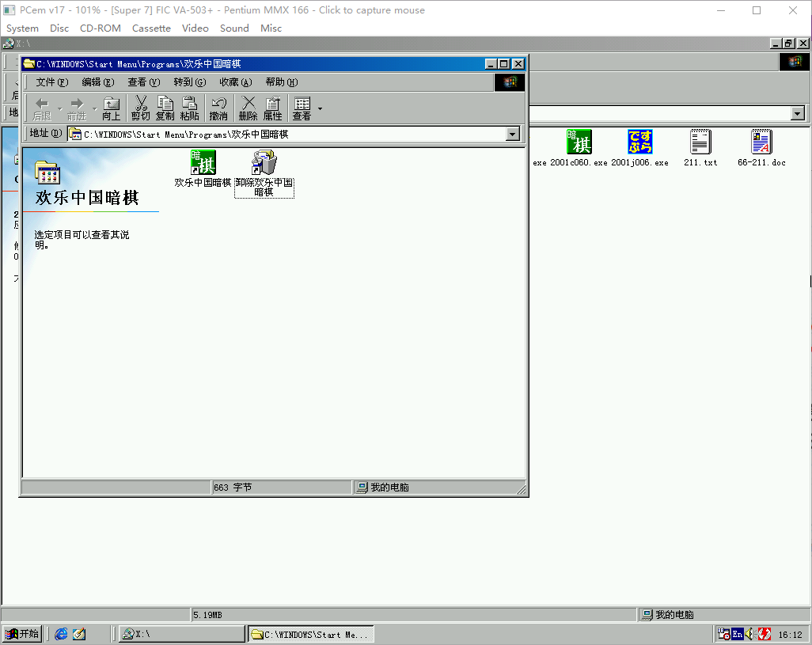Click the 16:12 taskbar clock

pos(791,634)
